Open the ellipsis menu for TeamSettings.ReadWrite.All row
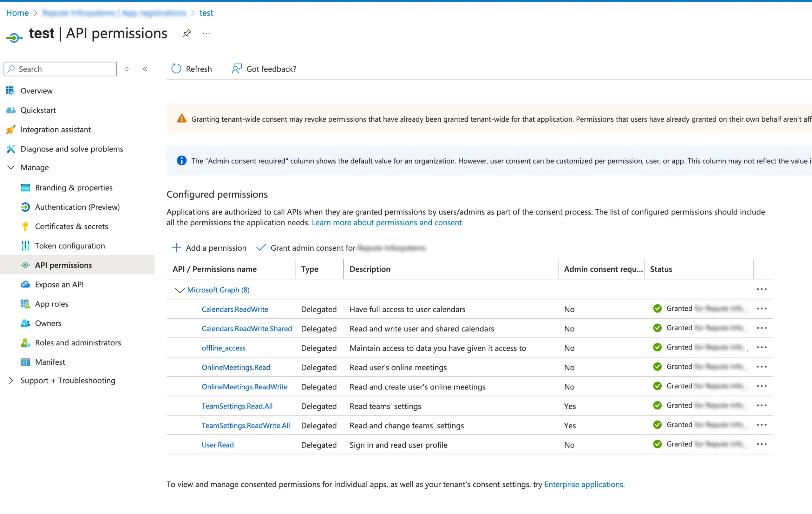Image resolution: width=812 pixels, height=514 pixels. click(762, 425)
